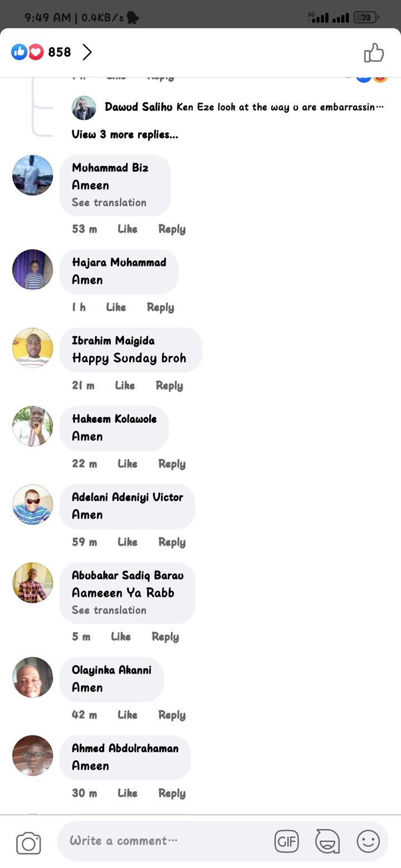Show translation for Muhammad Biz's comment
401x868 pixels.
tap(109, 203)
